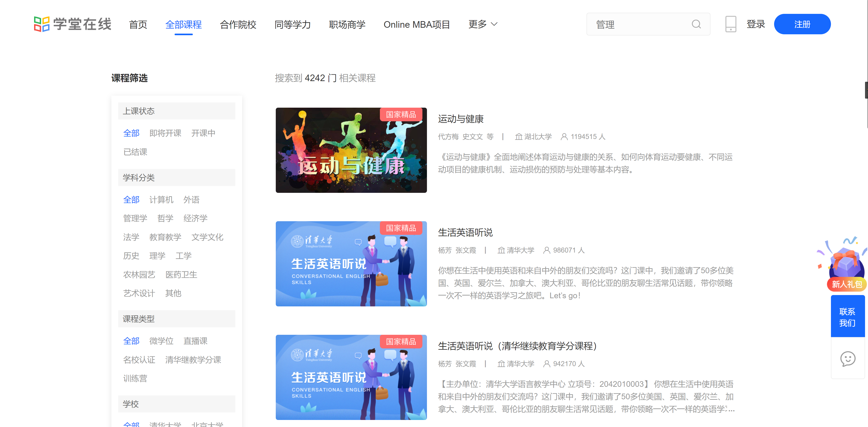Filter by 农林园艺 subject
Image resolution: width=868 pixels, height=427 pixels.
click(x=139, y=274)
